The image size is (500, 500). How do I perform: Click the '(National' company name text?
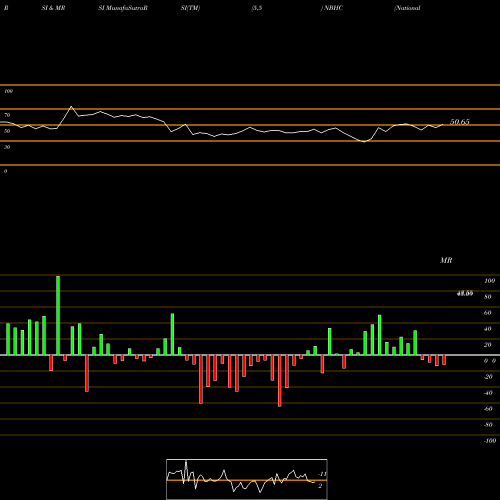tap(407, 8)
